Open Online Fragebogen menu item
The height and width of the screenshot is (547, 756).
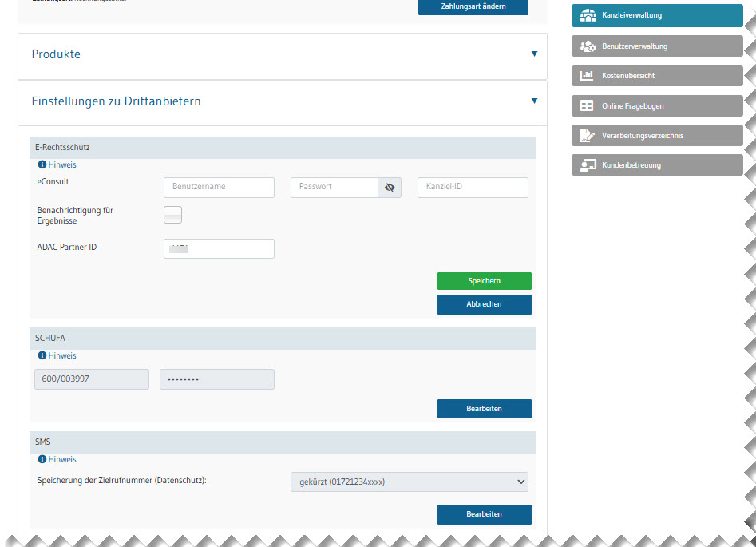tap(657, 105)
